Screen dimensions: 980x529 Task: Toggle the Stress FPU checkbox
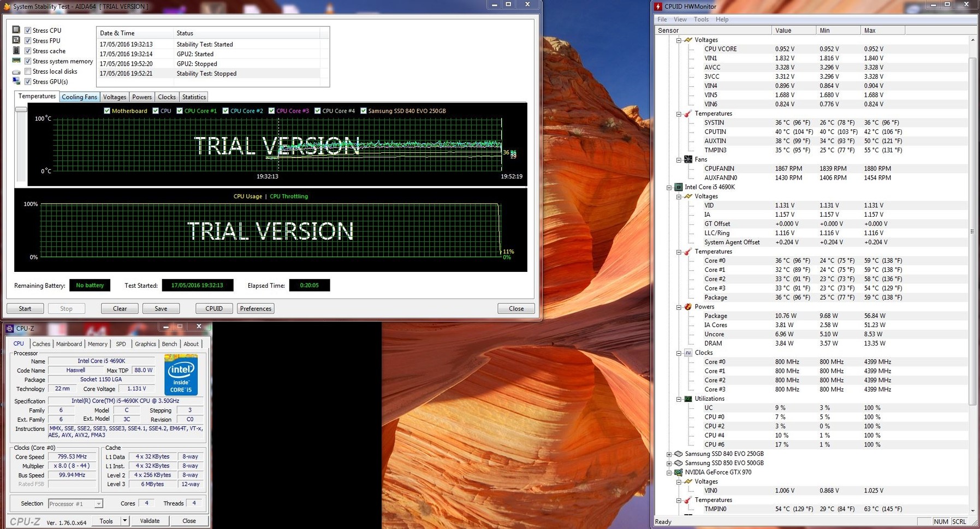28,41
